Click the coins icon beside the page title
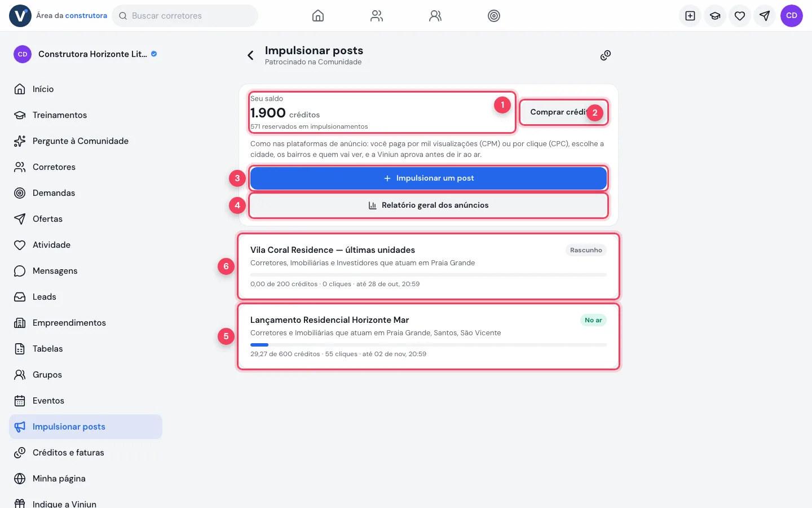The width and height of the screenshot is (812, 508). click(606, 55)
